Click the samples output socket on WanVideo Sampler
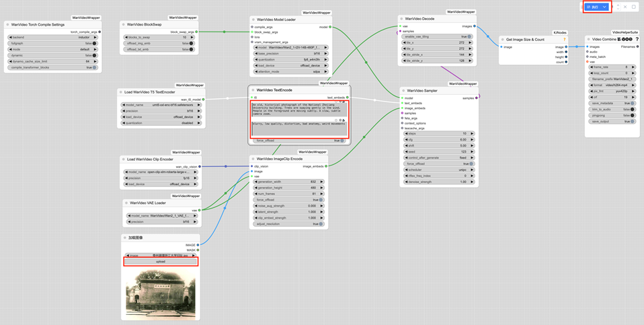644x325 pixels. (477, 98)
